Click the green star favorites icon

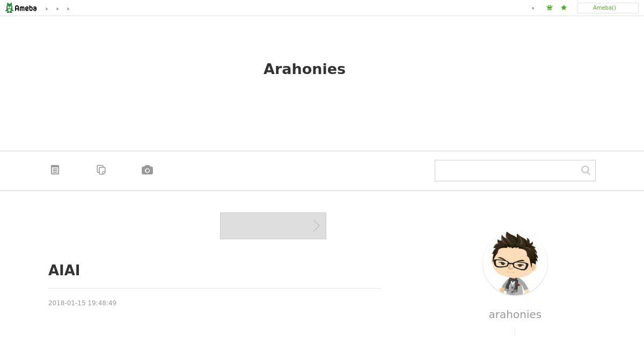pyautogui.click(x=563, y=8)
